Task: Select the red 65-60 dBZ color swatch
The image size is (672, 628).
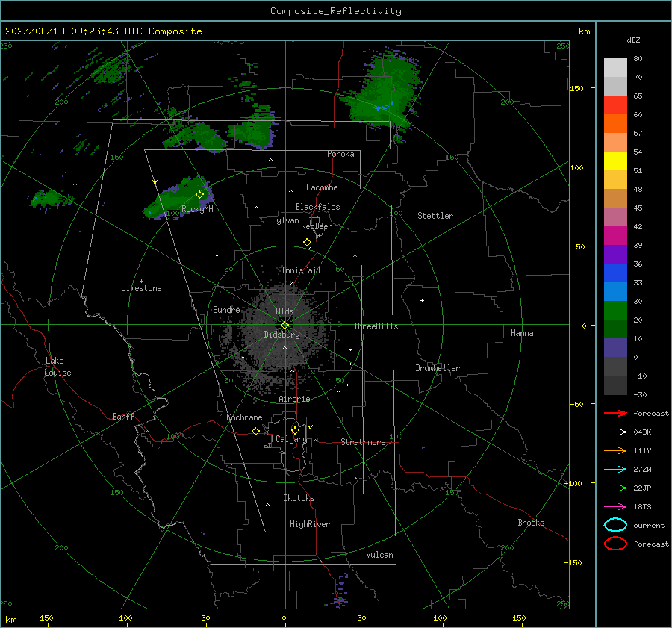Action: click(x=615, y=105)
